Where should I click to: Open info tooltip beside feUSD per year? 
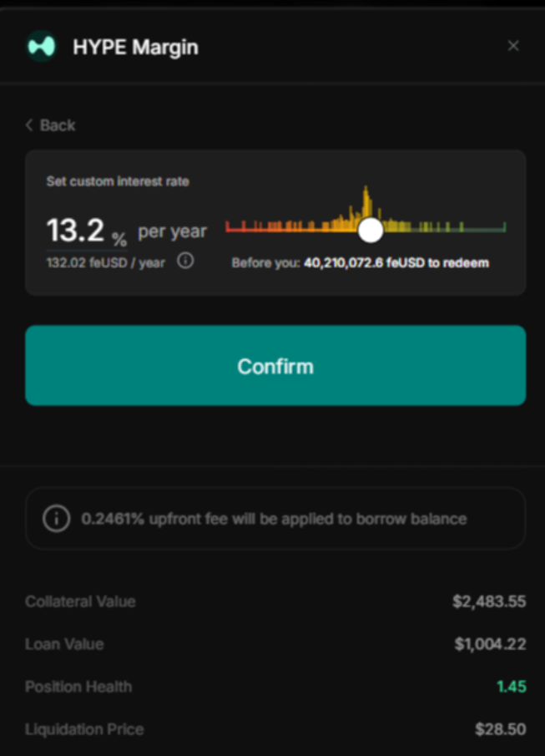tap(185, 261)
